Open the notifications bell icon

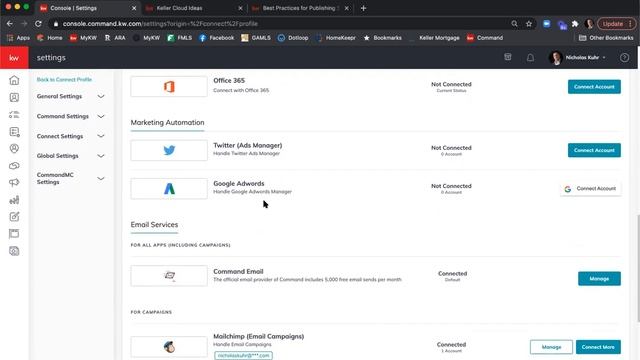(530, 58)
